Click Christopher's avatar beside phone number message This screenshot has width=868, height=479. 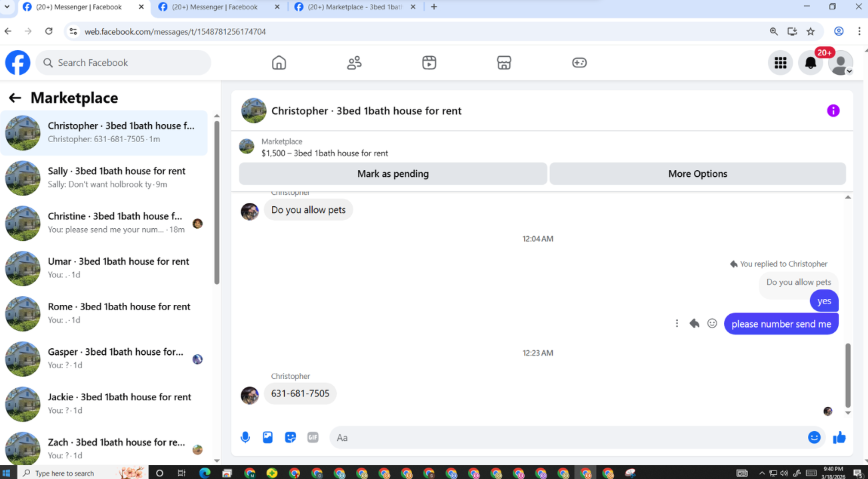(249, 395)
